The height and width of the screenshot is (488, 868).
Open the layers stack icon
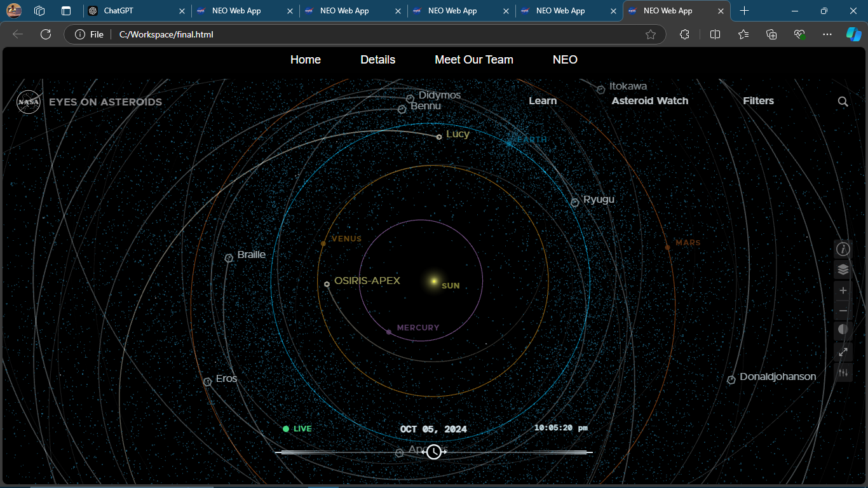[843, 269]
